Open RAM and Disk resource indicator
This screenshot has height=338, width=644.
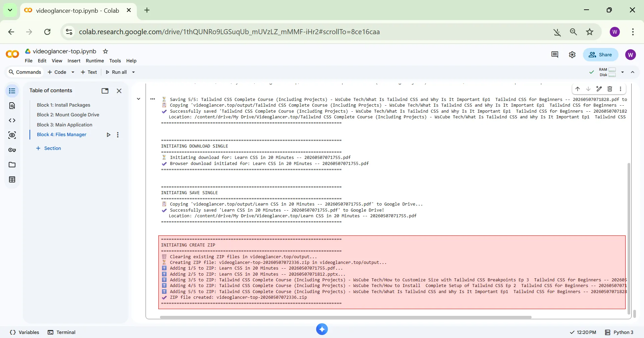607,72
